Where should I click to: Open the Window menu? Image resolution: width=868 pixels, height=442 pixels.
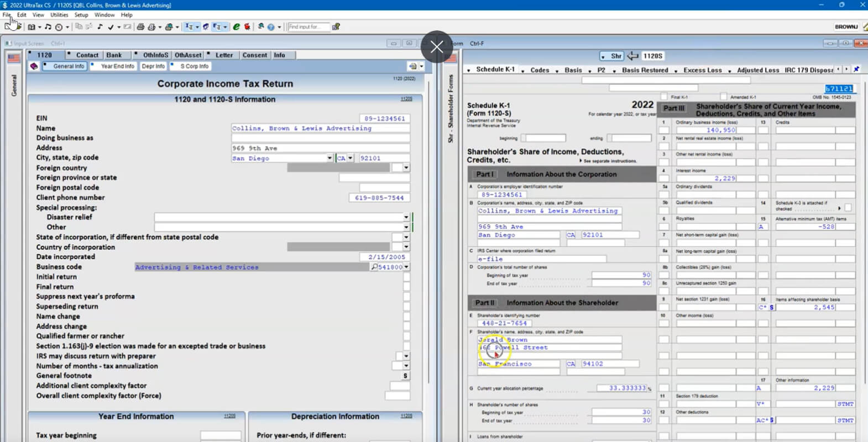coord(104,15)
